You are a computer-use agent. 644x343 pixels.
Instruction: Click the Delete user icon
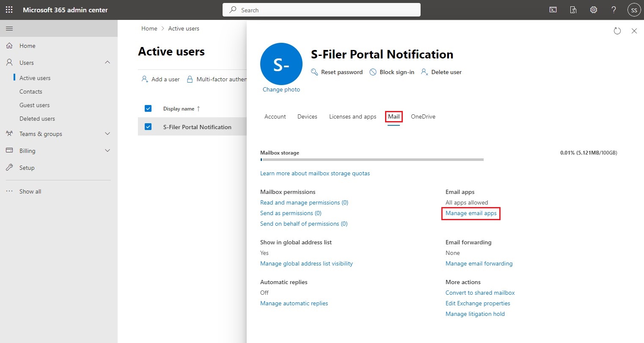424,72
